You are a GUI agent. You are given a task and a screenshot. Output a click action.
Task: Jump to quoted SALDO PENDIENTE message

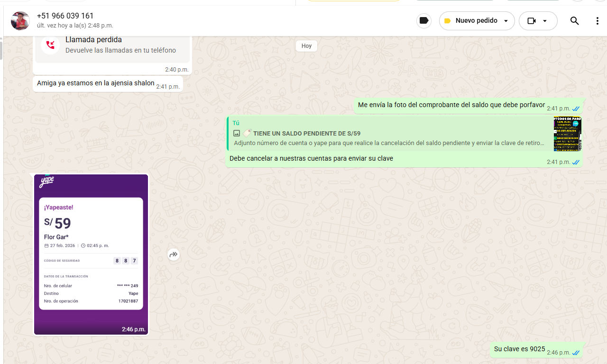(x=389, y=134)
